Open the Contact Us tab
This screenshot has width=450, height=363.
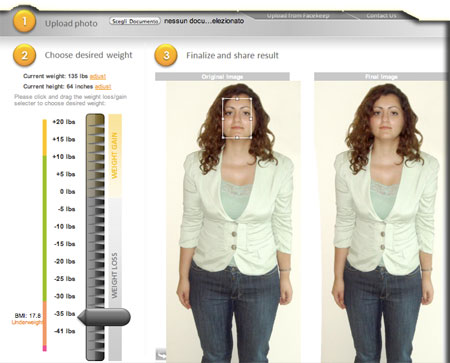tap(381, 16)
